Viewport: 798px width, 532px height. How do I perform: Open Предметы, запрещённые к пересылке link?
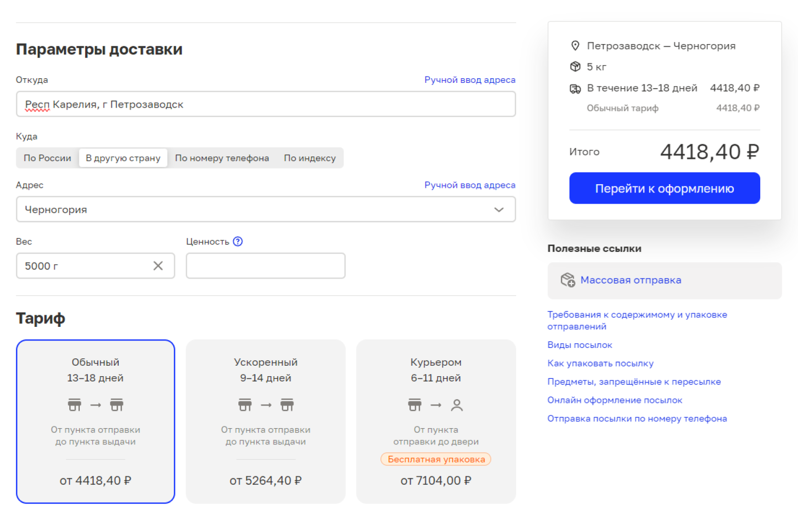click(634, 381)
